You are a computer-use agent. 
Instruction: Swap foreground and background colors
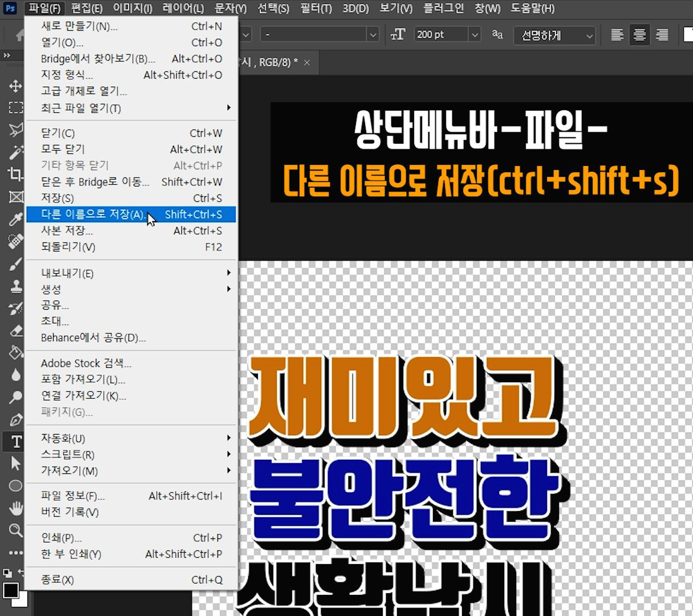(x=21, y=572)
